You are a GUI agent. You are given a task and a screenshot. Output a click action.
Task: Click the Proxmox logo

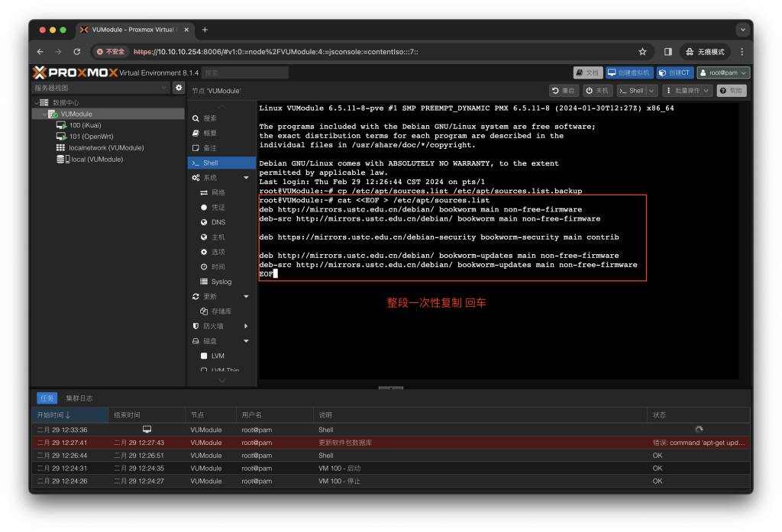click(76, 73)
